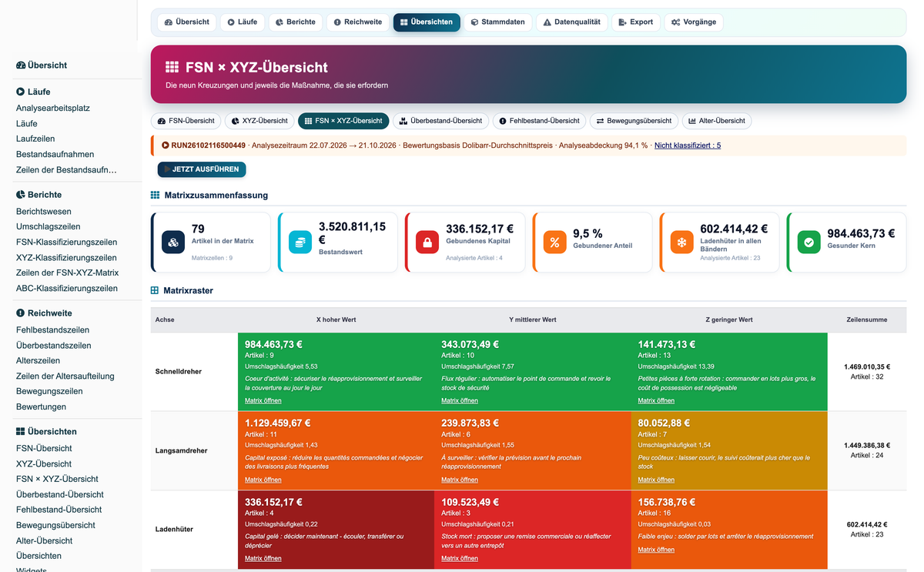924x572 pixels.
Task: Click the Zeilensumme column header
Action: (867, 319)
